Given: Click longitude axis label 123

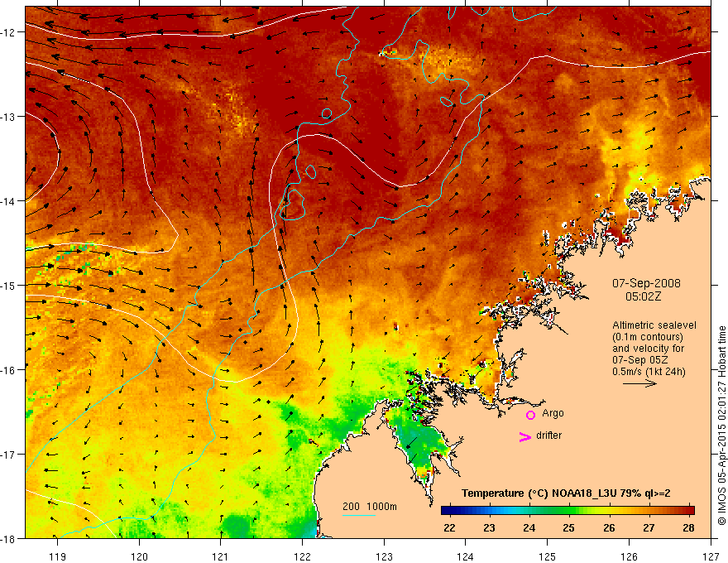Looking at the screenshot, I should [384, 556].
